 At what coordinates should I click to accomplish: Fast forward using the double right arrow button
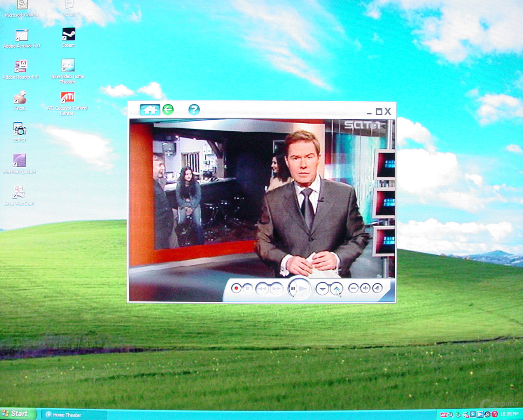276,289
